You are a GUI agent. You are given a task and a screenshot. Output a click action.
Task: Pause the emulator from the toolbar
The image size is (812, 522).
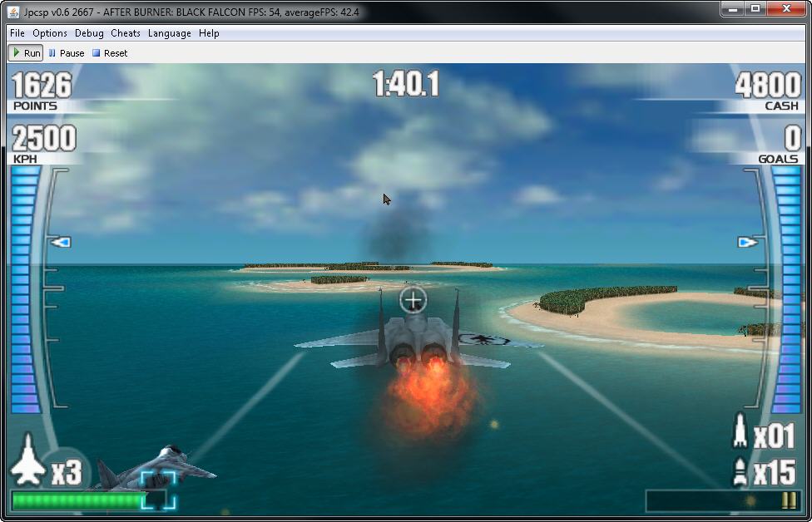pyautogui.click(x=67, y=53)
